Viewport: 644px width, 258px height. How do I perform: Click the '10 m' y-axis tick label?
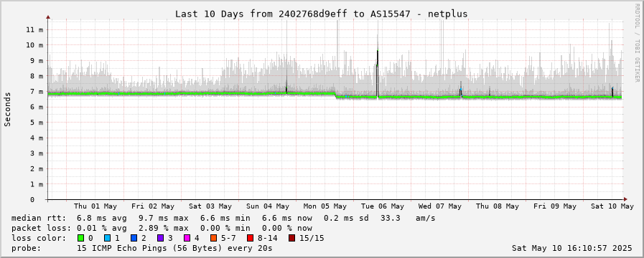pos(34,45)
